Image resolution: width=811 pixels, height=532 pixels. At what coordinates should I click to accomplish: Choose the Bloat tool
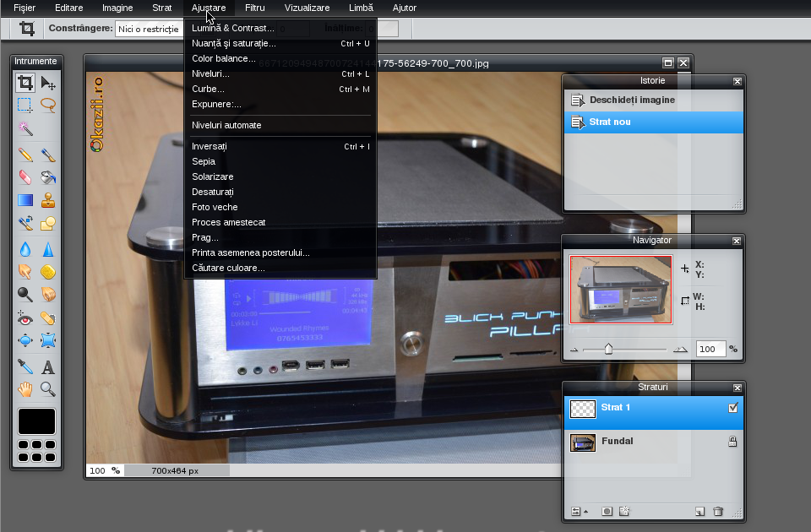click(24, 340)
